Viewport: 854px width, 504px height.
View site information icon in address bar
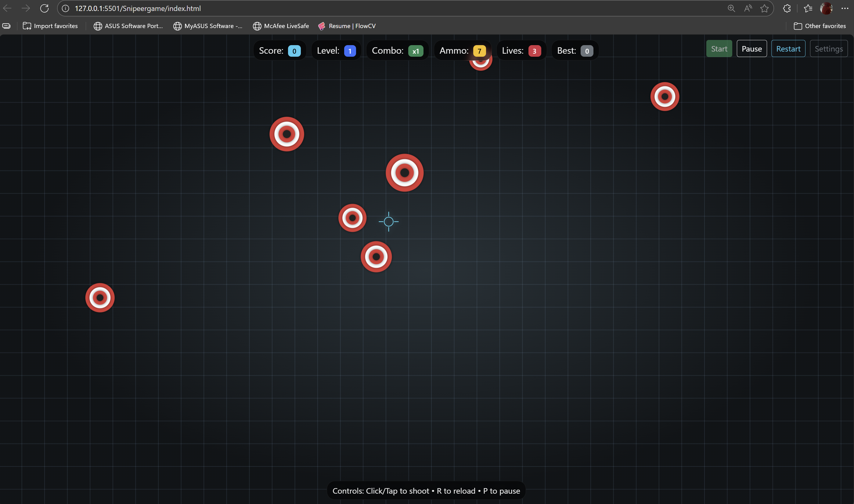pos(66,8)
